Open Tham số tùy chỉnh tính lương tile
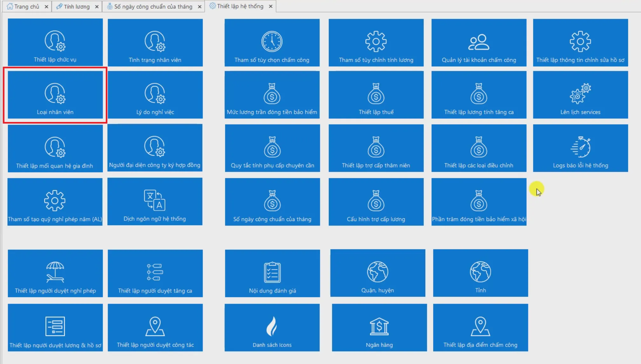641x364 pixels. click(376, 43)
